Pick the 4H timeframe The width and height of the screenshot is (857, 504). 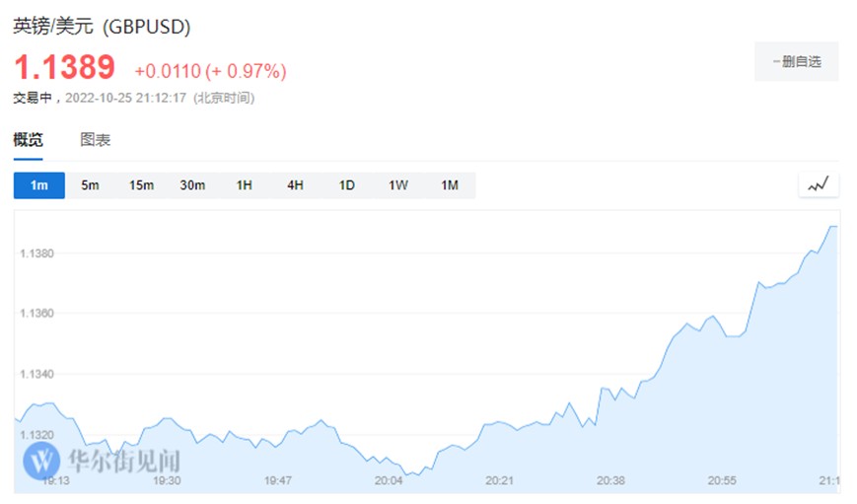coord(295,185)
